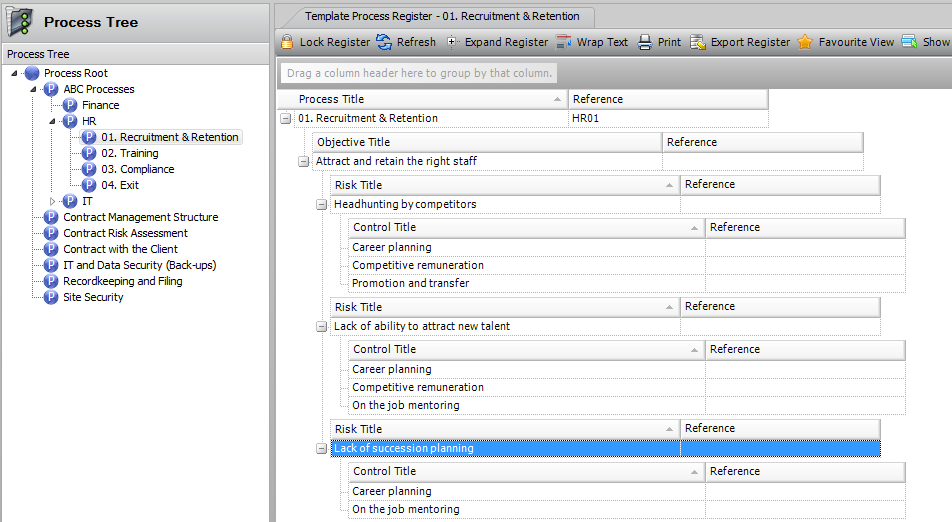The height and width of the screenshot is (522, 952).
Task: Select Career planning under Lack of ability to attract
Action: [626, 369]
